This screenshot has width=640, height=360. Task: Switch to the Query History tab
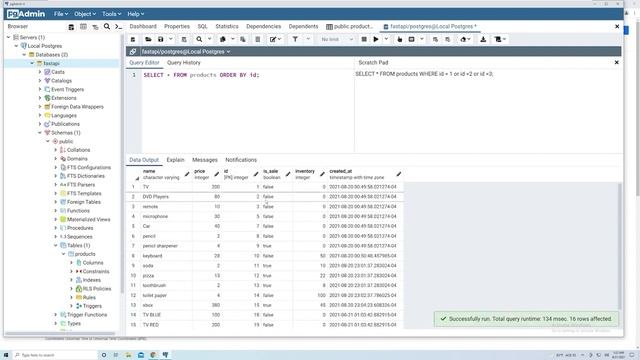pos(184,63)
